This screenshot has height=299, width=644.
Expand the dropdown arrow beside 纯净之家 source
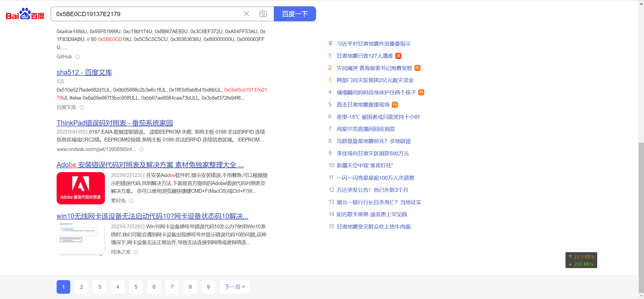click(x=136, y=252)
